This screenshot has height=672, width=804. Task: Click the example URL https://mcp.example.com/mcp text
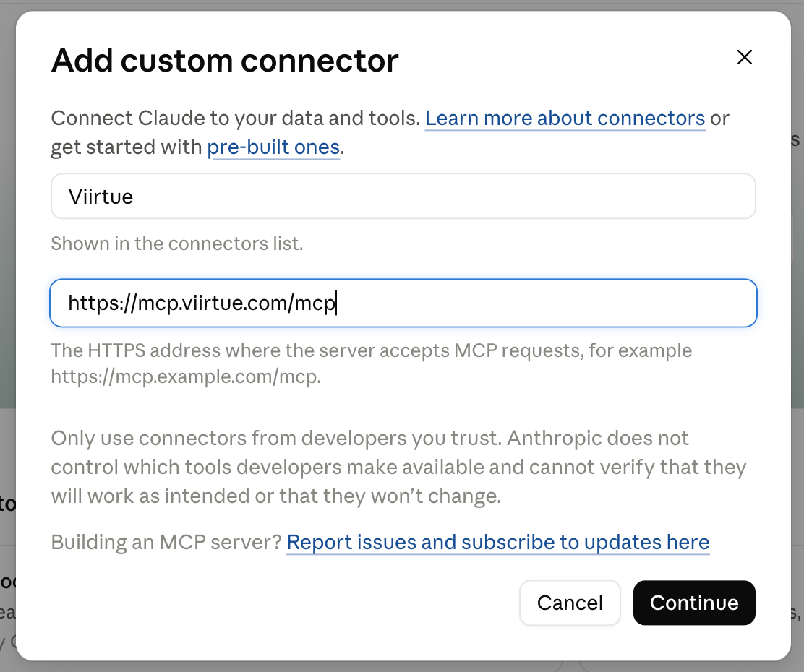click(186, 376)
